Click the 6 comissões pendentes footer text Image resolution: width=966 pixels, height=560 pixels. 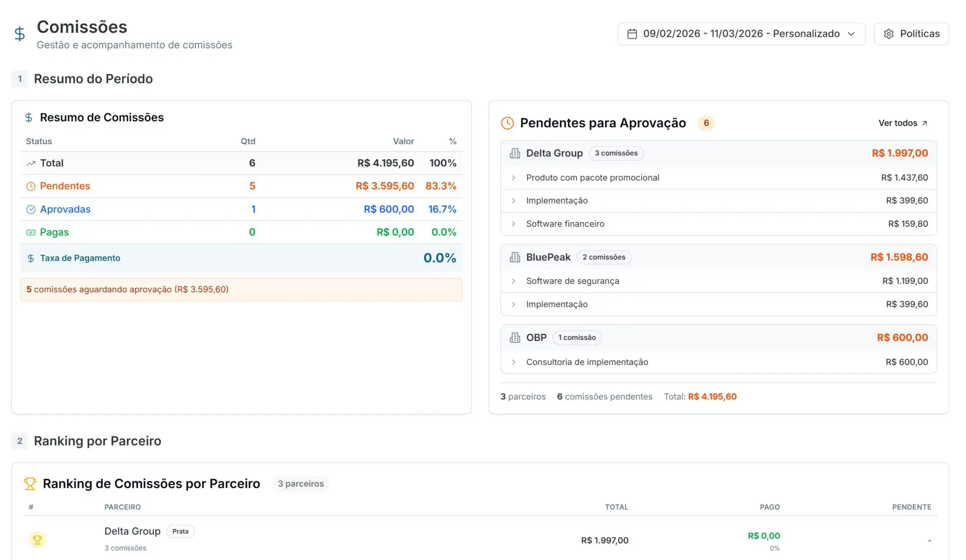[x=605, y=397]
